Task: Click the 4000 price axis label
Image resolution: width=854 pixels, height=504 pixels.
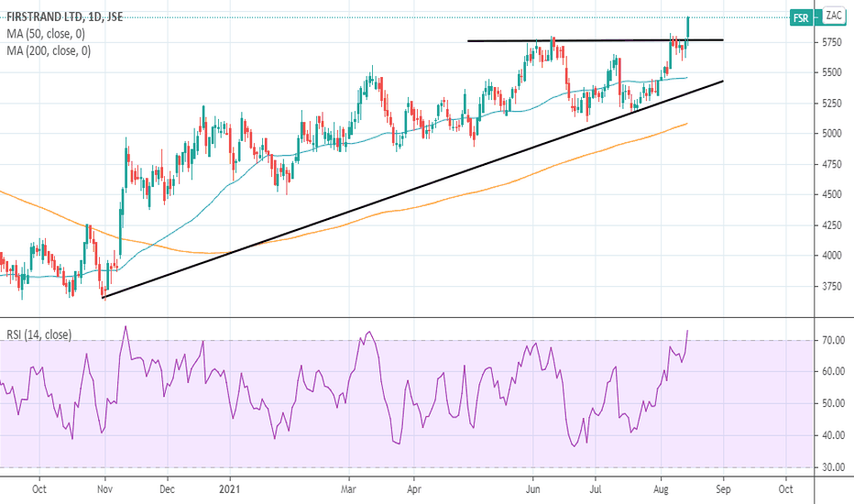Action: 832,255
